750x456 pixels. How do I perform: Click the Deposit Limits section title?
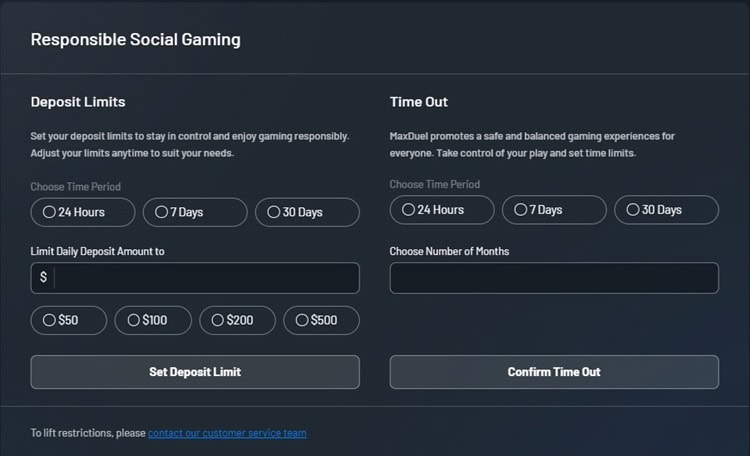78,102
